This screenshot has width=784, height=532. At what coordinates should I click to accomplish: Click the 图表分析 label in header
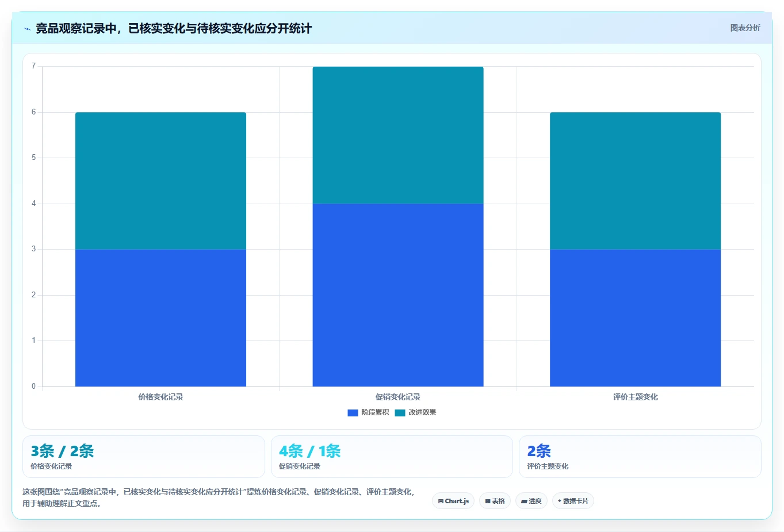tap(745, 28)
